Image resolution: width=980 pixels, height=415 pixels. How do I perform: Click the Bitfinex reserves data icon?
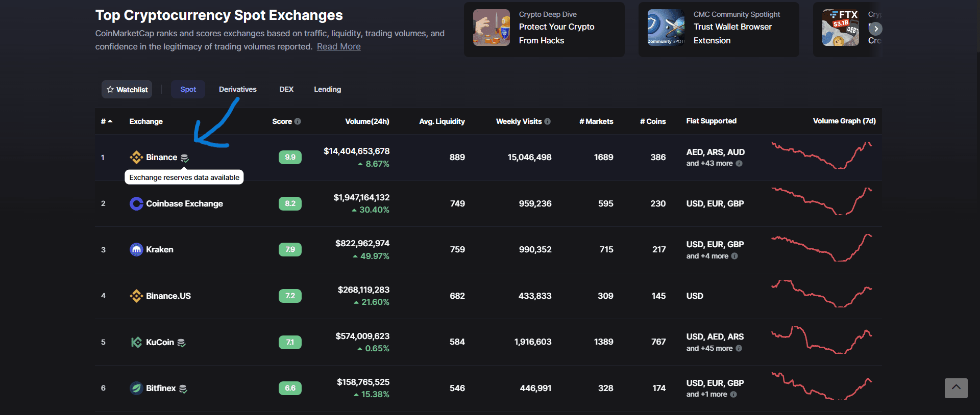(183, 389)
